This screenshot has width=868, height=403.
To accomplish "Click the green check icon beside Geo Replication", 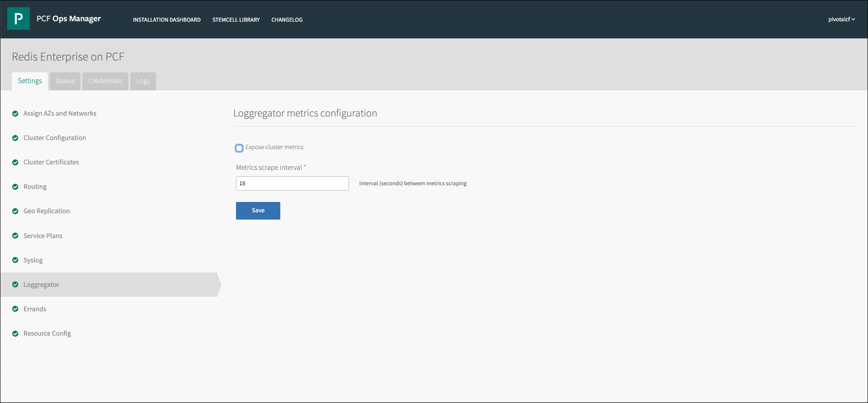I will coord(15,211).
